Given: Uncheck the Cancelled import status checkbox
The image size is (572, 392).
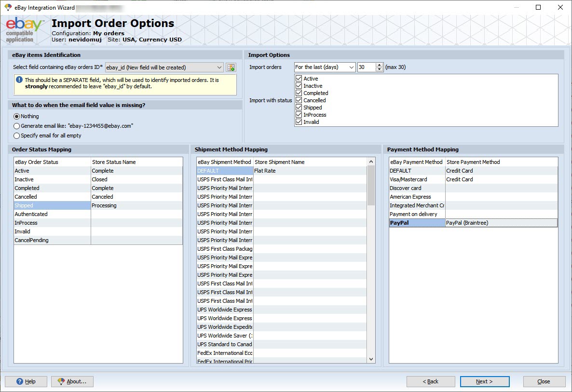Looking at the screenshot, I should point(299,100).
